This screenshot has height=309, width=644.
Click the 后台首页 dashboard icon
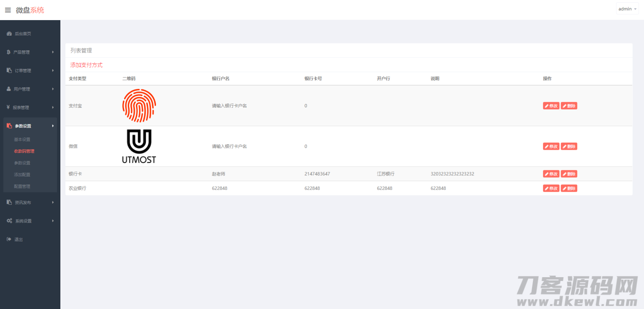(9, 34)
